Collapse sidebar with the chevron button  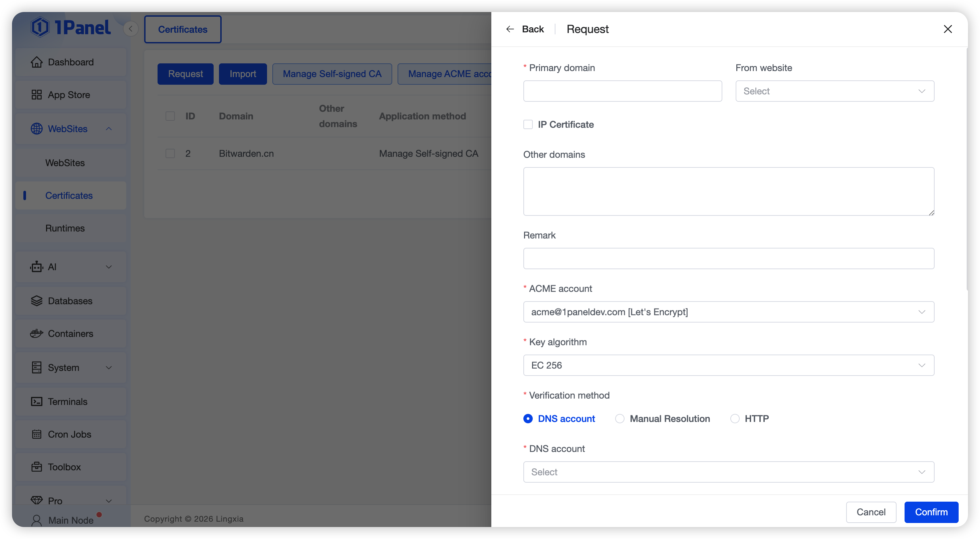tap(131, 29)
